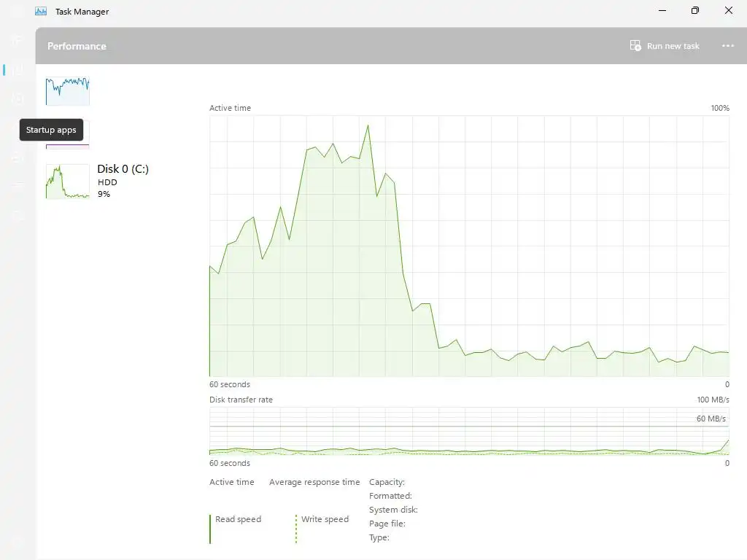The height and width of the screenshot is (560, 747).
Task: Click the 60 MB/s marker label
Action: pos(711,419)
